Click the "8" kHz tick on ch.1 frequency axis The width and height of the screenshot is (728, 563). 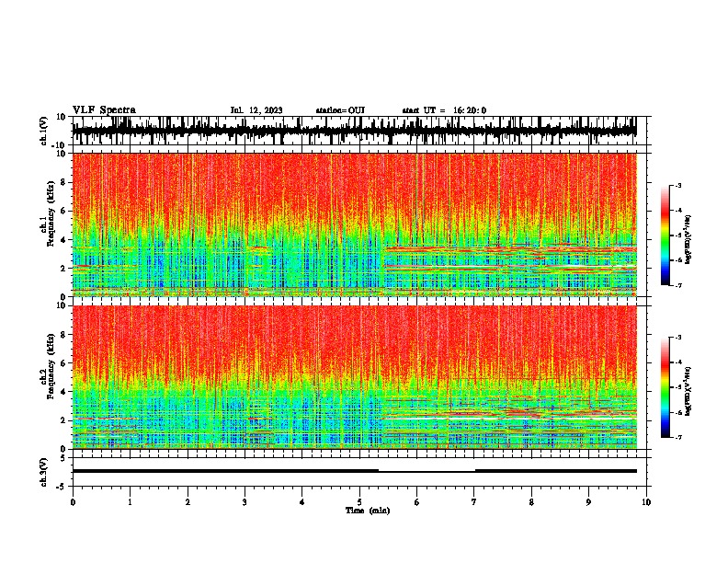pyautogui.click(x=64, y=182)
